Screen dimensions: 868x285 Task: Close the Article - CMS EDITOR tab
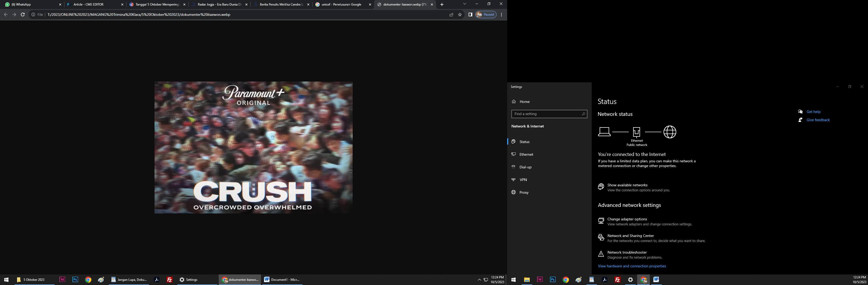(122, 4)
